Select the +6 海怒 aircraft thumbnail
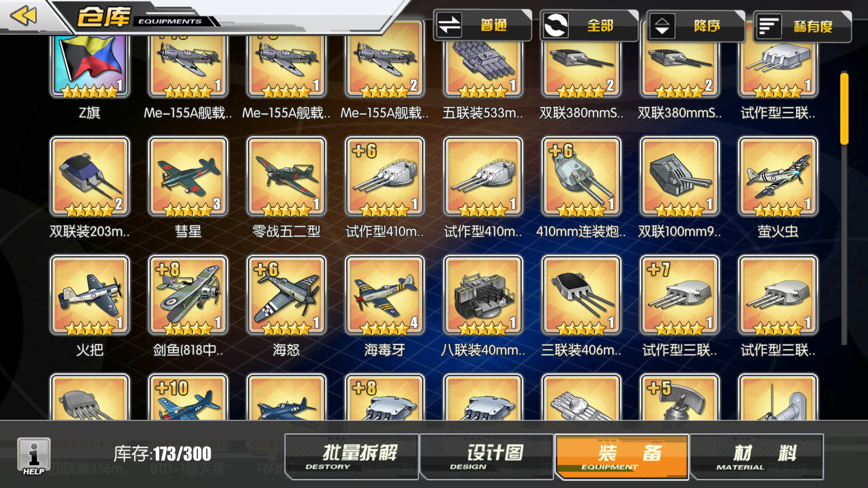The height and width of the screenshot is (488, 868). (287, 295)
